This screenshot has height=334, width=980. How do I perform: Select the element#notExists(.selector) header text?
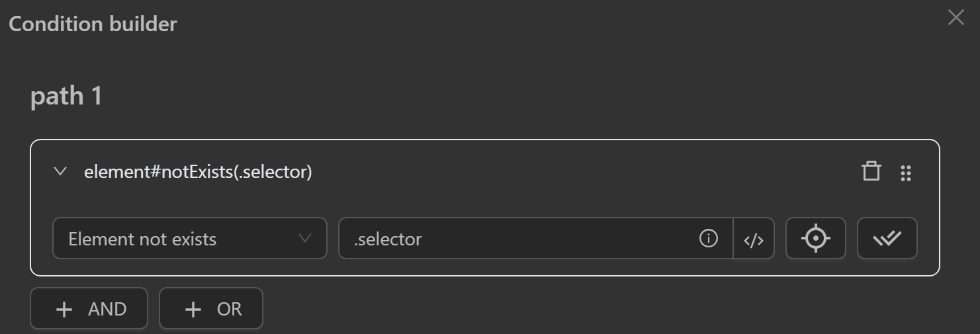pyautogui.click(x=198, y=172)
